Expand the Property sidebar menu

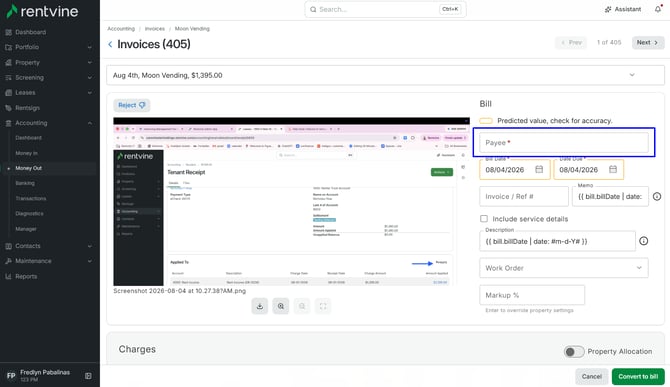click(49, 62)
